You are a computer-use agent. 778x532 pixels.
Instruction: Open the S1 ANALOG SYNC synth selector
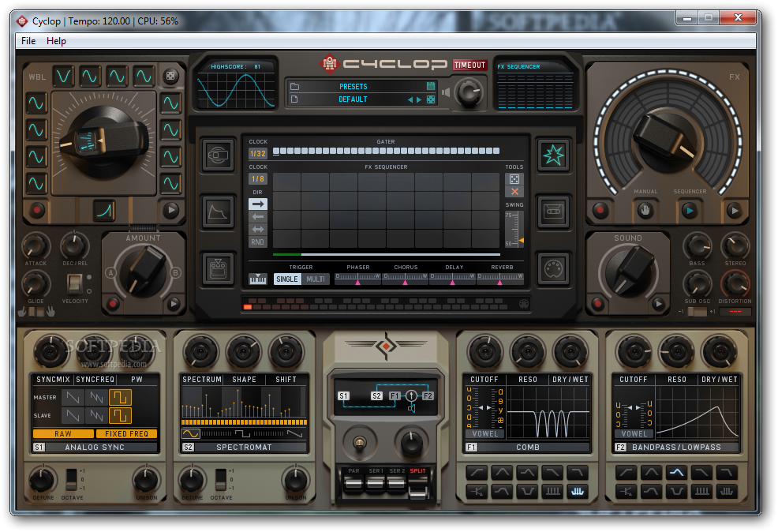[95, 447]
